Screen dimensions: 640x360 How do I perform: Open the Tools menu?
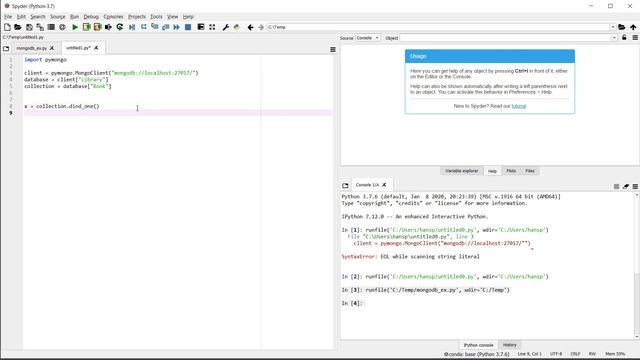click(x=156, y=17)
